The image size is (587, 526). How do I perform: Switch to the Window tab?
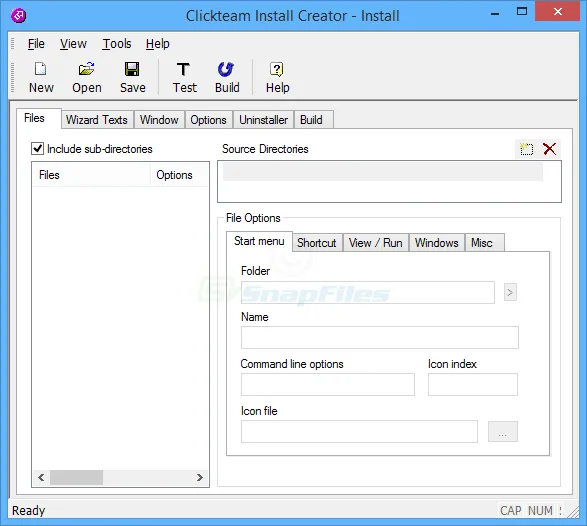159,120
